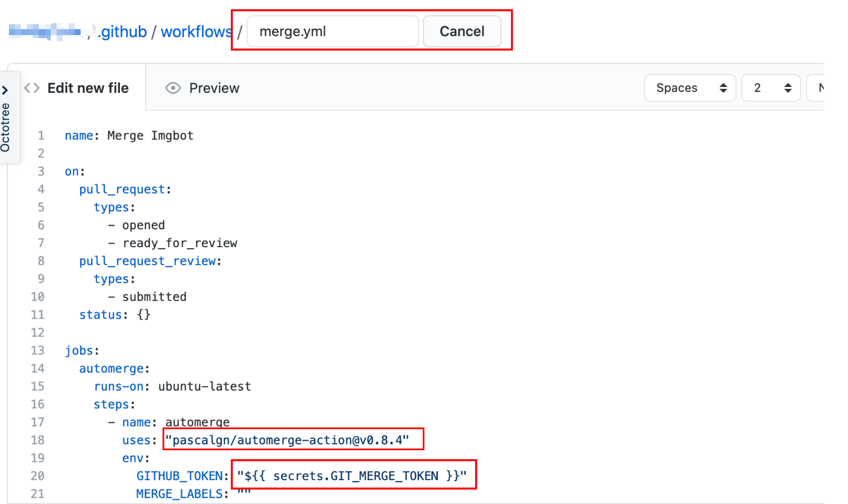Expand the Octotree sidebar arrow
Image resolution: width=848 pixels, height=504 pixels.
[5, 90]
